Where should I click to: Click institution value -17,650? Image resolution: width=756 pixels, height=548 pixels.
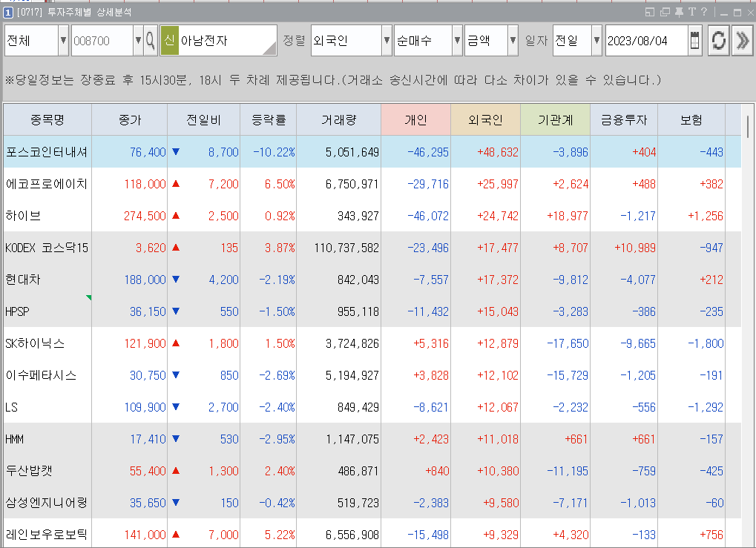568,343
